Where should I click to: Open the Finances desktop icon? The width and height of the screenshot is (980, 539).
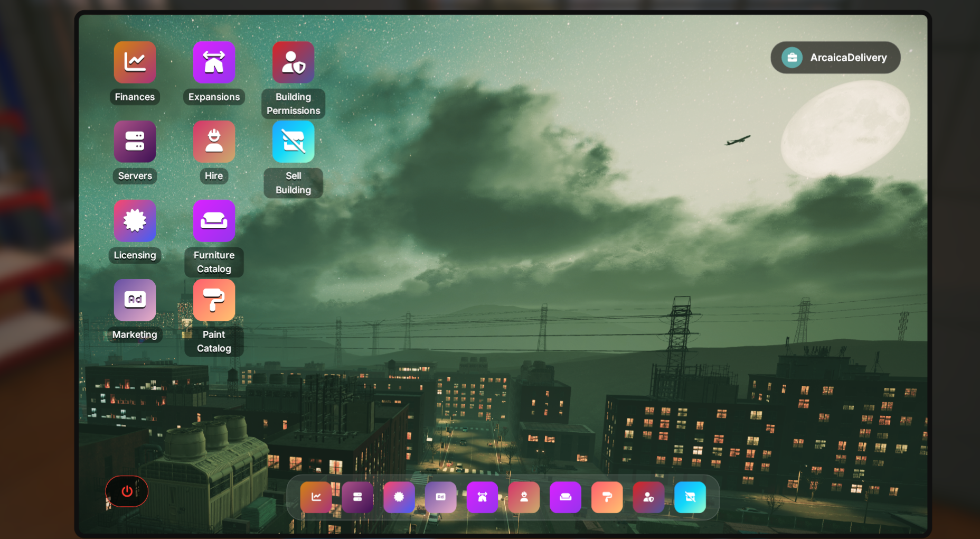[x=135, y=62]
